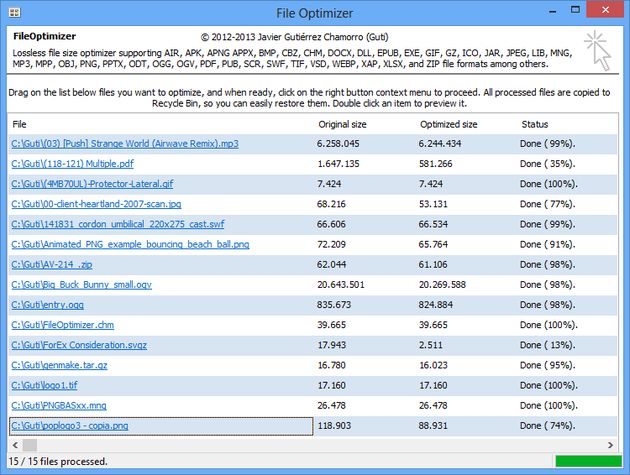Click the horizontal scrollbar thumb

[x=30, y=445]
